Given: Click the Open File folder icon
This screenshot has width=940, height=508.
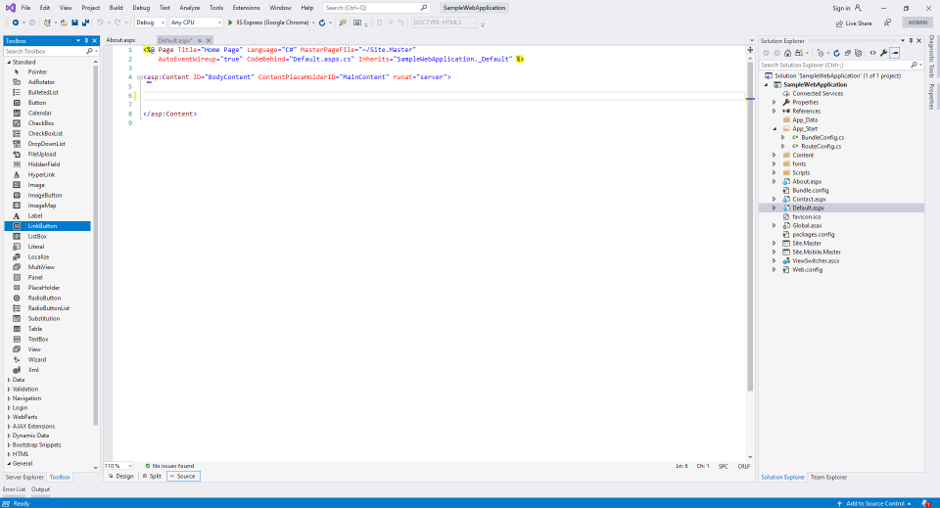Looking at the screenshot, I should (64, 23).
